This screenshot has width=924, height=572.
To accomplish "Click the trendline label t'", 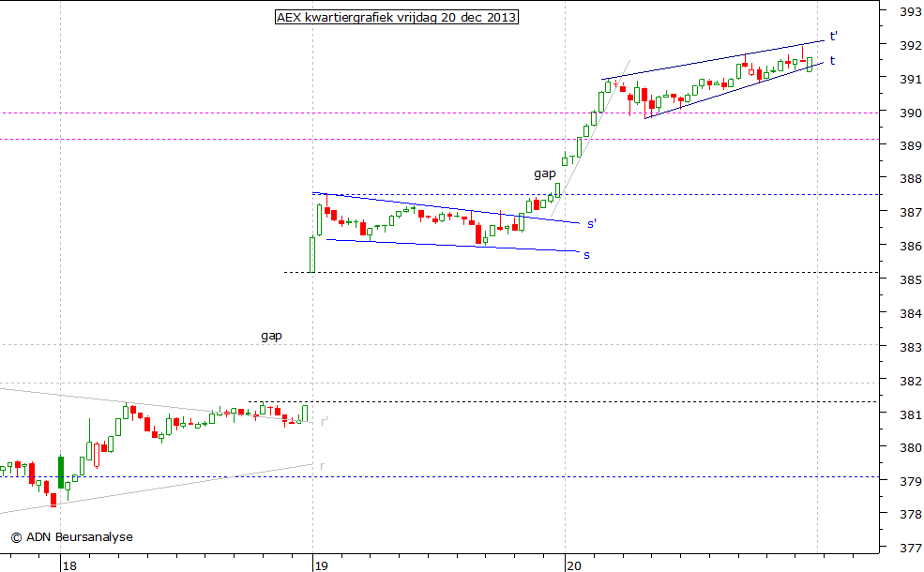I will point(834,36).
